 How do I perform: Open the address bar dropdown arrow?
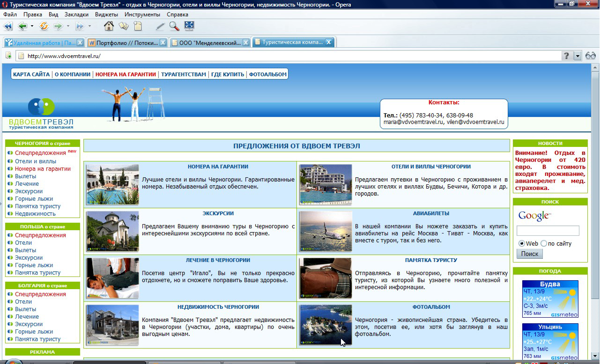click(x=577, y=56)
